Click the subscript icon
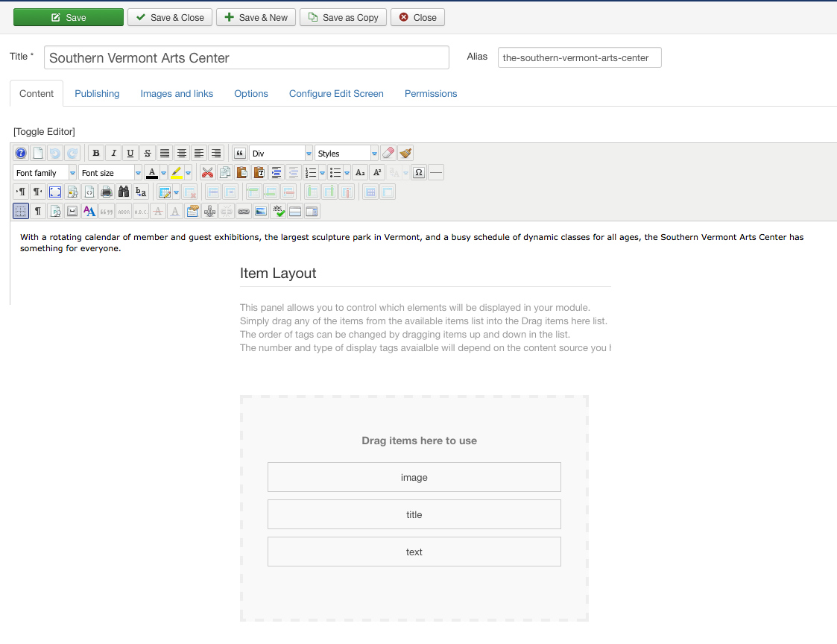This screenshot has width=837, height=644. click(360, 172)
